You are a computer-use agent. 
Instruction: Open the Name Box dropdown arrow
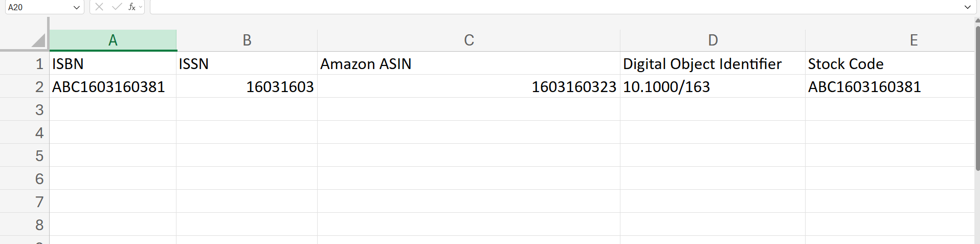pos(77,7)
